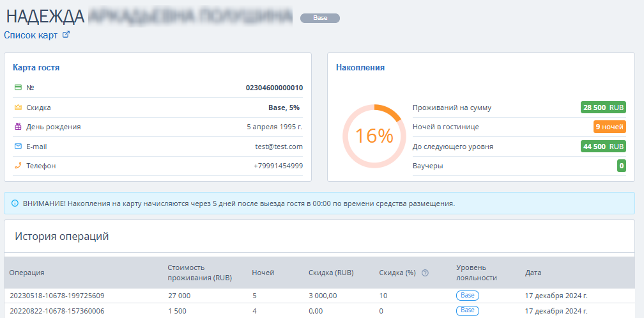Click the external link icon beside Список карт
The height and width of the screenshot is (318, 644).
[66, 35]
